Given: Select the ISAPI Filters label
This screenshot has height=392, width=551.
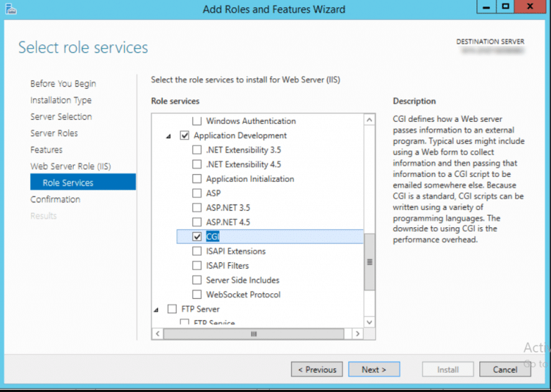Looking at the screenshot, I should [227, 265].
